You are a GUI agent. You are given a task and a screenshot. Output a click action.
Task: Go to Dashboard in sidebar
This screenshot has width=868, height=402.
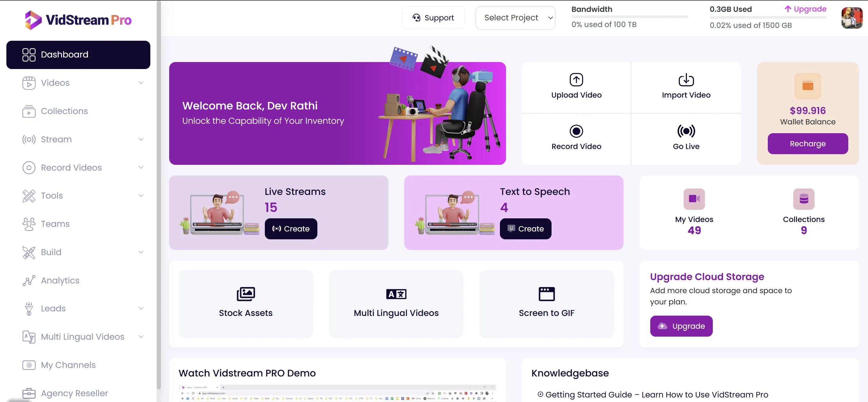78,55
